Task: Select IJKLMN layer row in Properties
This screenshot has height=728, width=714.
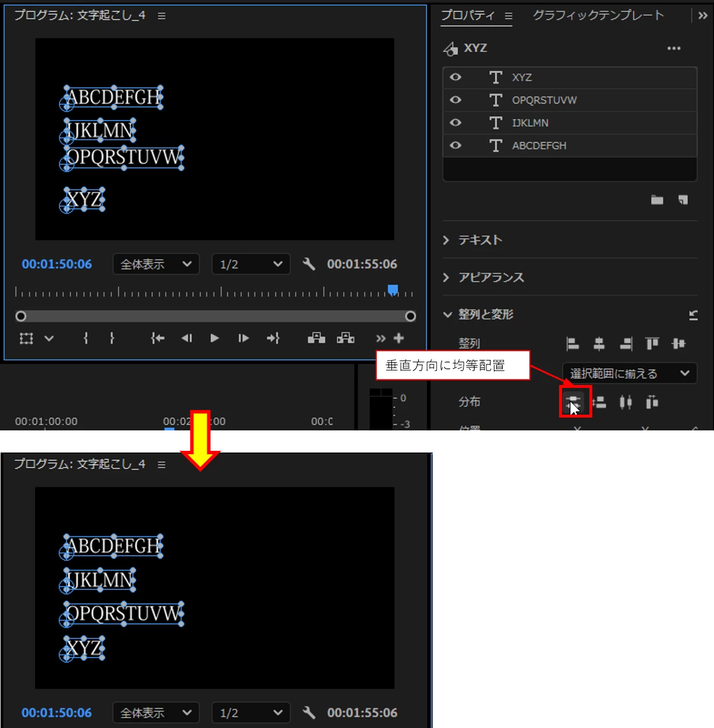Action: point(570,123)
